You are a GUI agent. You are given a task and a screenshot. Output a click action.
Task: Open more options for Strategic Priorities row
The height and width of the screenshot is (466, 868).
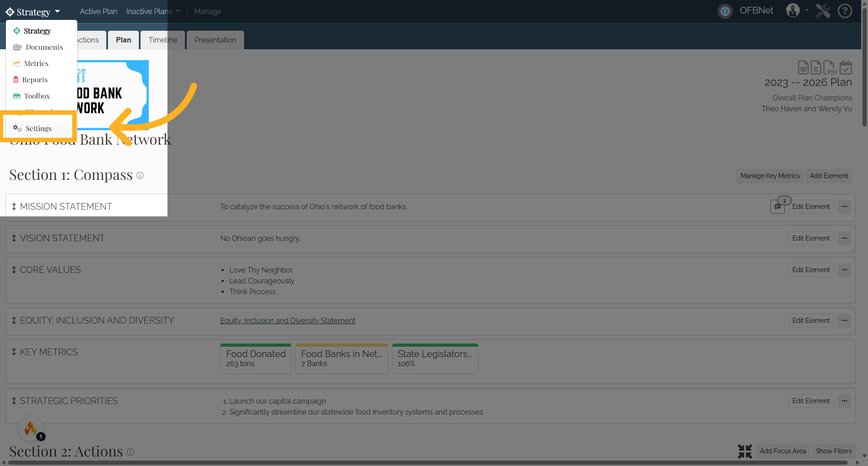(844, 401)
